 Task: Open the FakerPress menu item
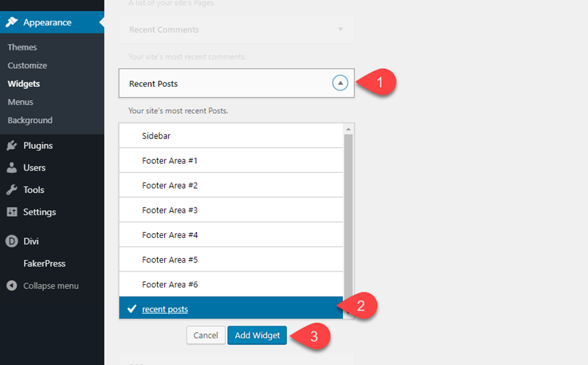pyautogui.click(x=44, y=263)
